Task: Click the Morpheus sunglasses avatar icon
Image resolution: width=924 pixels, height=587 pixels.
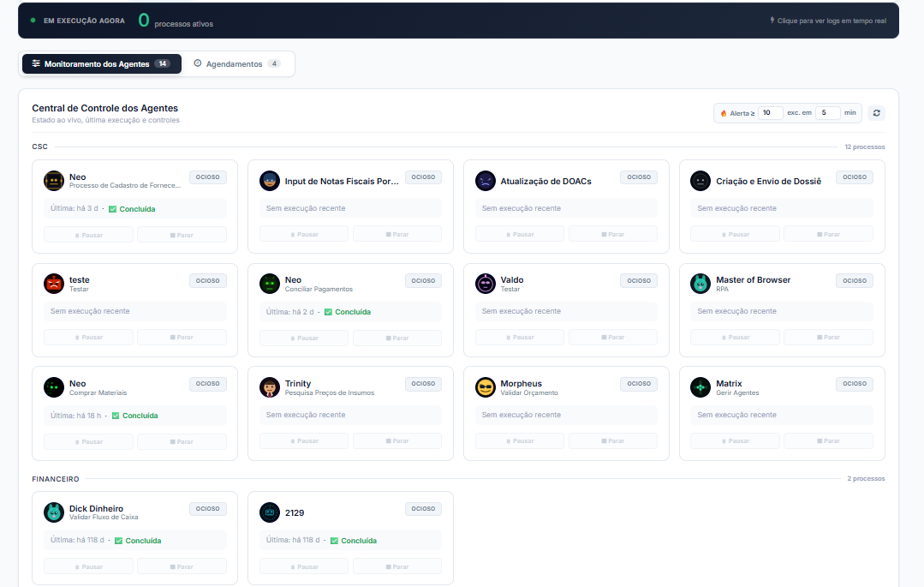Action: click(x=485, y=387)
